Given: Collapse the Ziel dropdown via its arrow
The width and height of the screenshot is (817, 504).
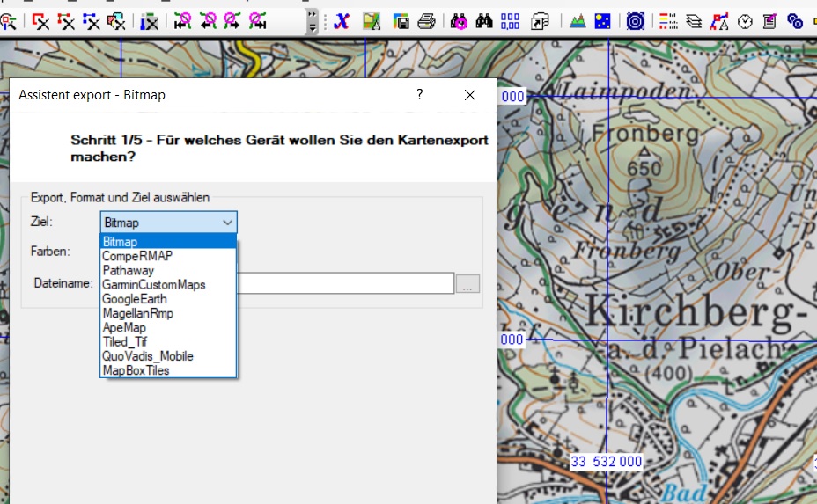Looking at the screenshot, I should tap(227, 223).
